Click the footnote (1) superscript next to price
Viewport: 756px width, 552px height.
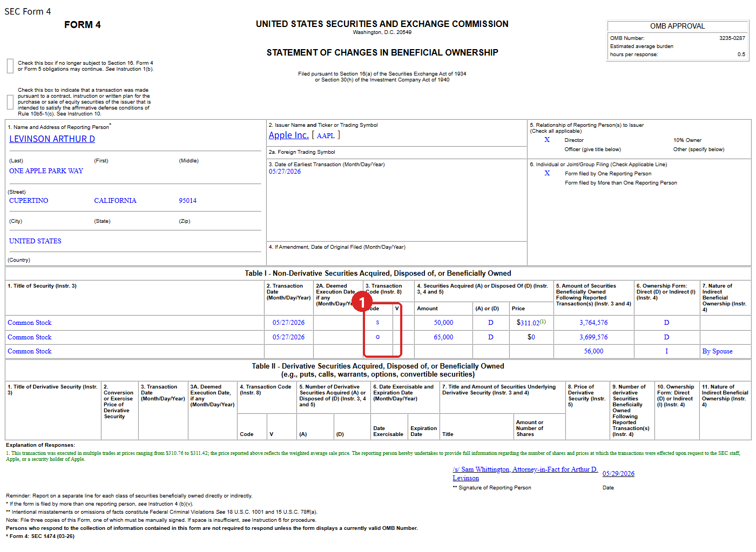click(x=543, y=321)
